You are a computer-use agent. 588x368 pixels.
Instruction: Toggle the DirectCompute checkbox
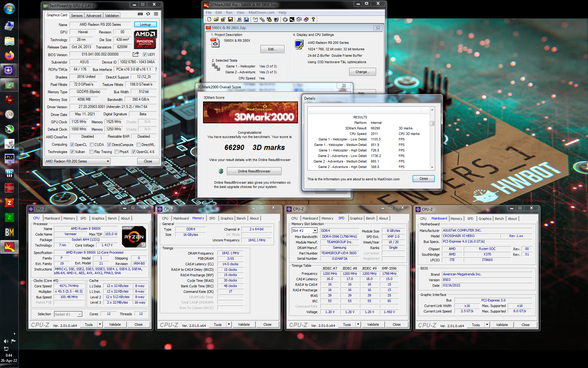pos(109,145)
